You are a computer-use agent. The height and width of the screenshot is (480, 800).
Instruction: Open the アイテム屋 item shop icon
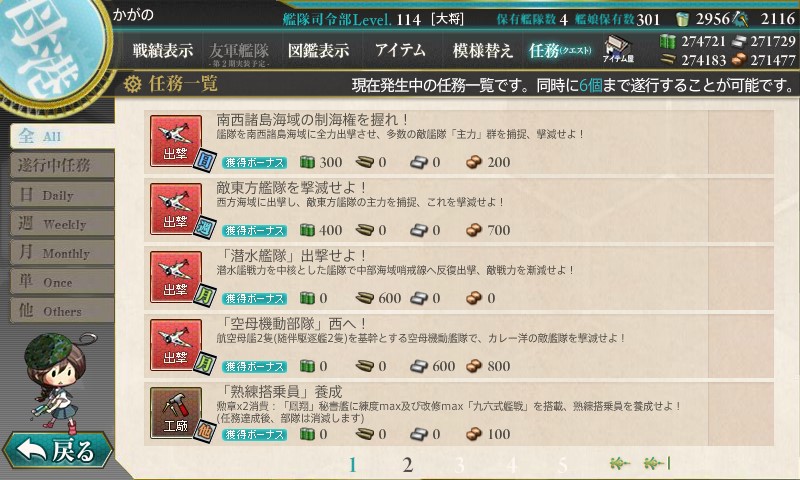[618, 49]
